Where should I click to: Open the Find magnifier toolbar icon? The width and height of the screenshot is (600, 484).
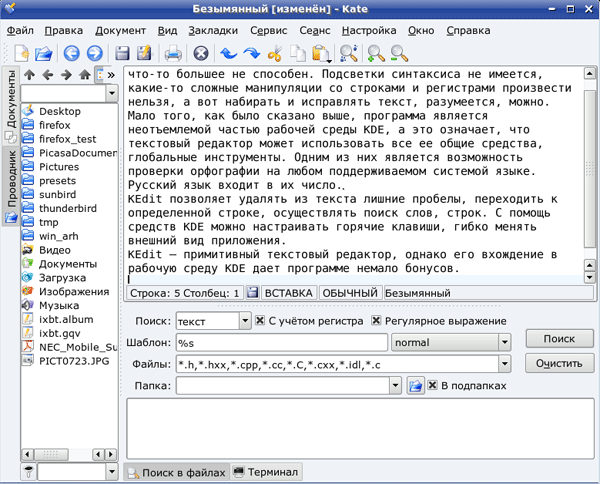(349, 53)
